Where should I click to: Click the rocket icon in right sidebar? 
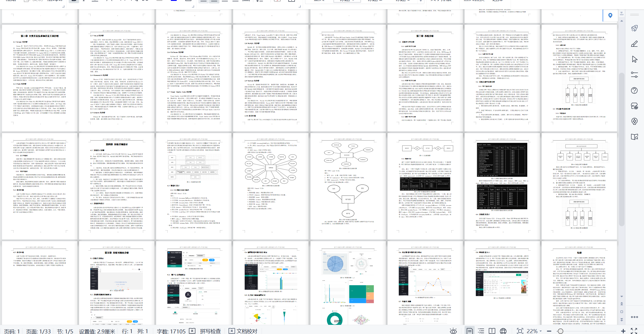pyautogui.click(x=635, y=28)
